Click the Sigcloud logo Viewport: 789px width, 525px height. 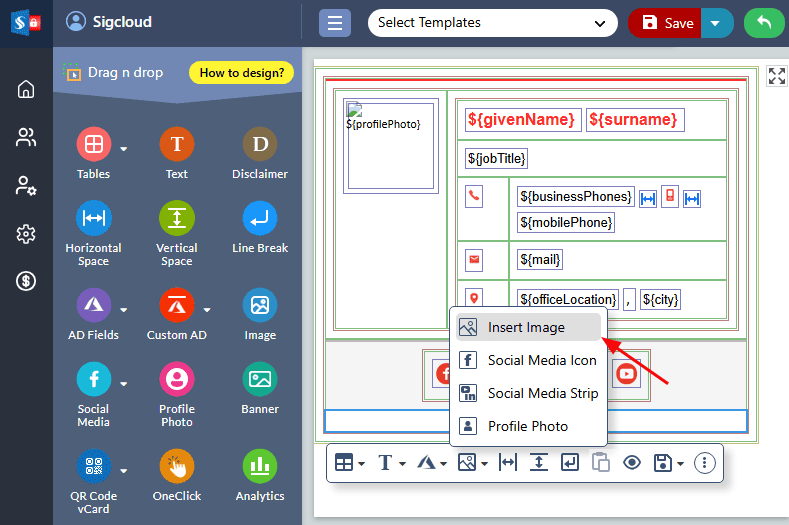coord(26,23)
